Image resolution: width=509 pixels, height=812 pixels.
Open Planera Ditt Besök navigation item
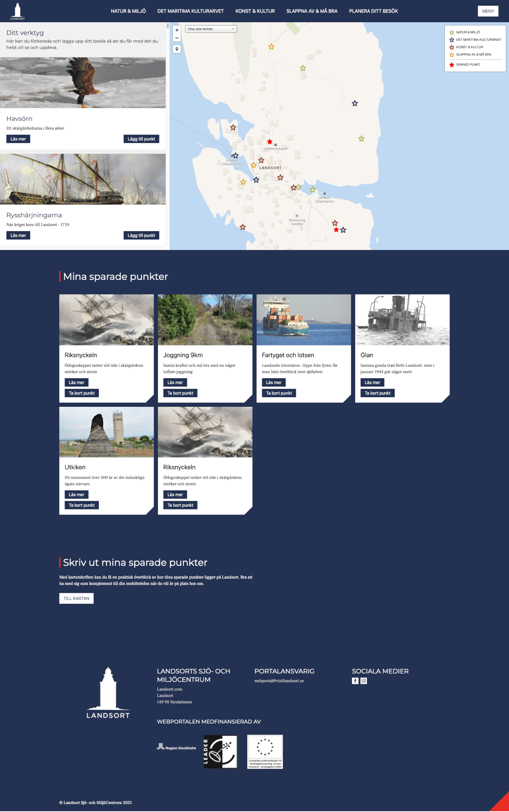[x=373, y=11]
